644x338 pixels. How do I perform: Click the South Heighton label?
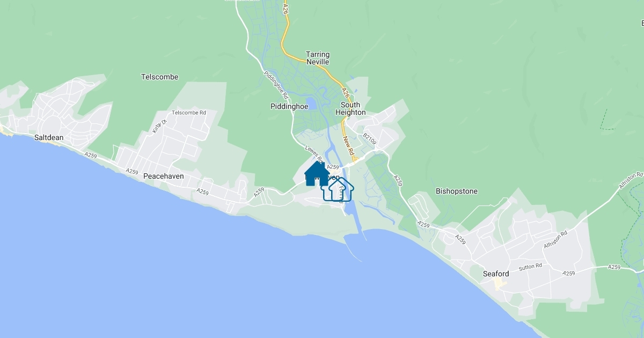point(350,109)
